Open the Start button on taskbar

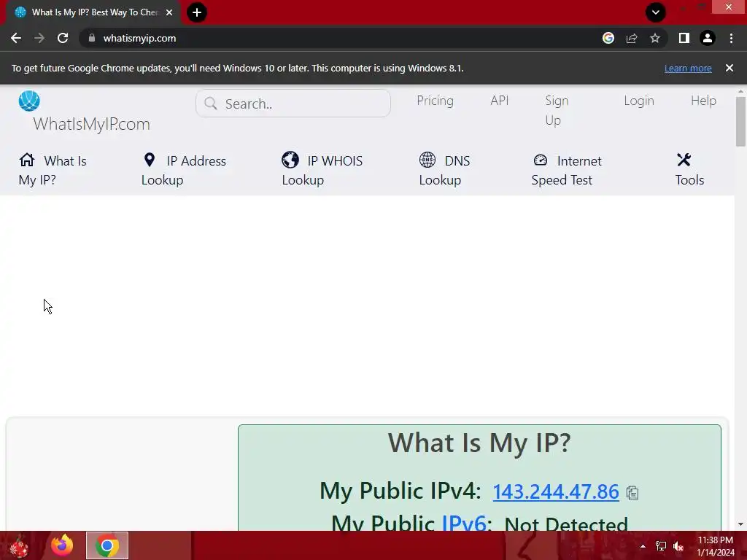[19, 545]
